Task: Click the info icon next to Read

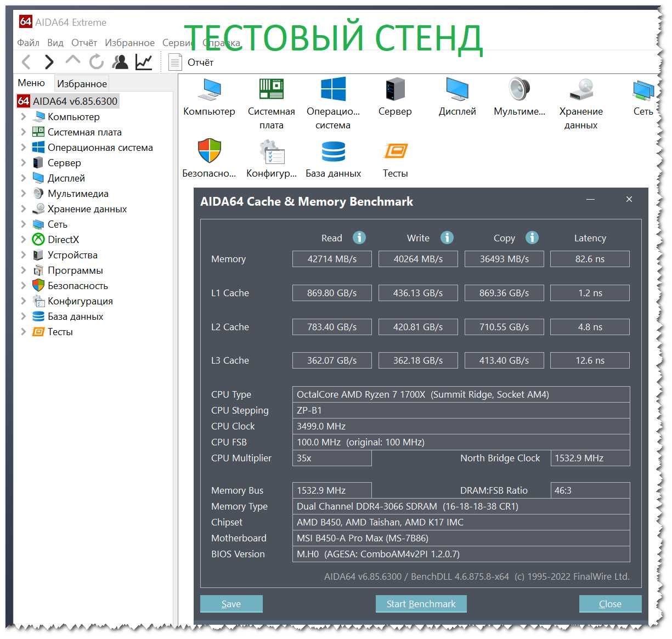Action: tap(359, 237)
